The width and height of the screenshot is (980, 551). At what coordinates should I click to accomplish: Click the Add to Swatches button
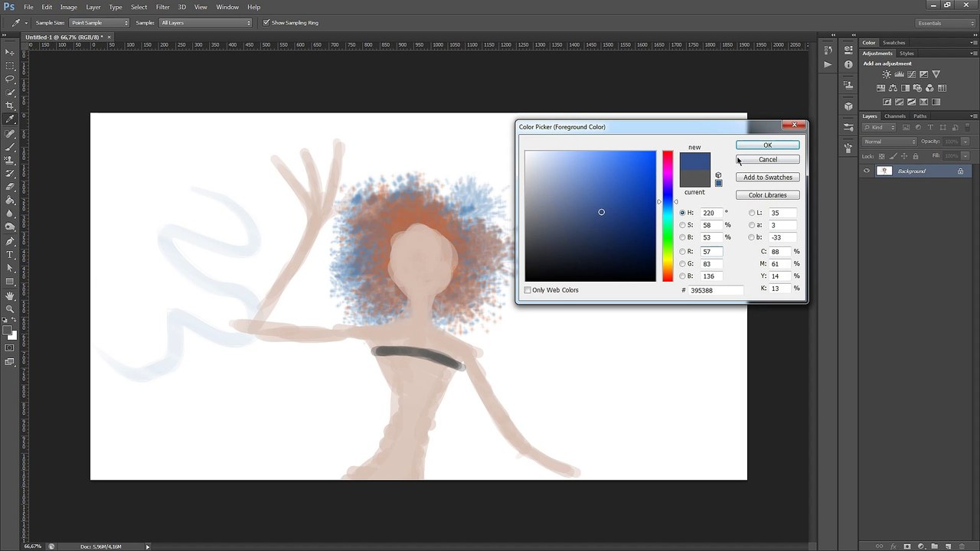[767, 178]
